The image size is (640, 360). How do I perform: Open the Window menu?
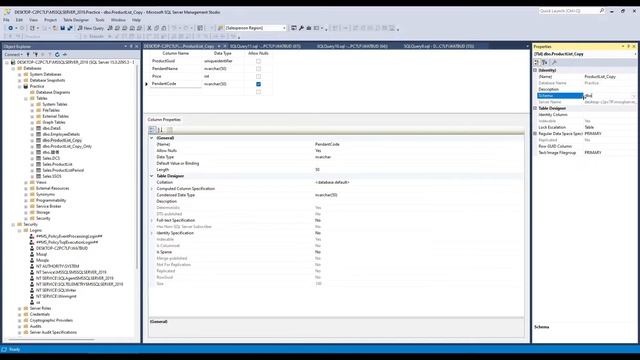(118, 20)
